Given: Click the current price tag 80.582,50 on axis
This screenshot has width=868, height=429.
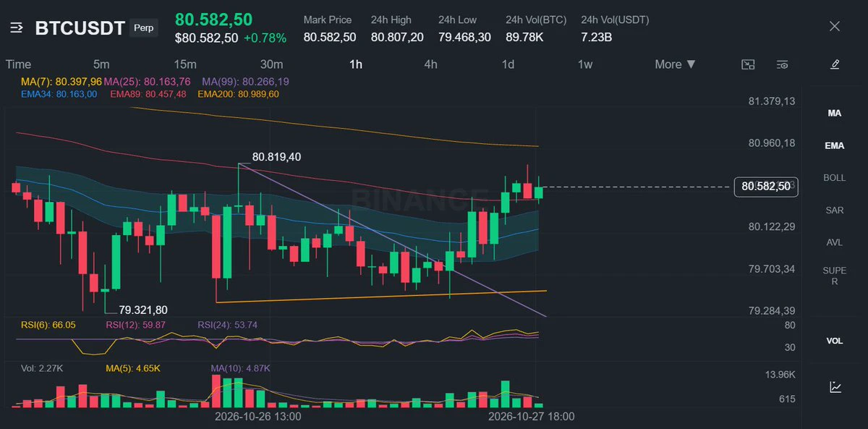Looking at the screenshot, I should tap(765, 187).
